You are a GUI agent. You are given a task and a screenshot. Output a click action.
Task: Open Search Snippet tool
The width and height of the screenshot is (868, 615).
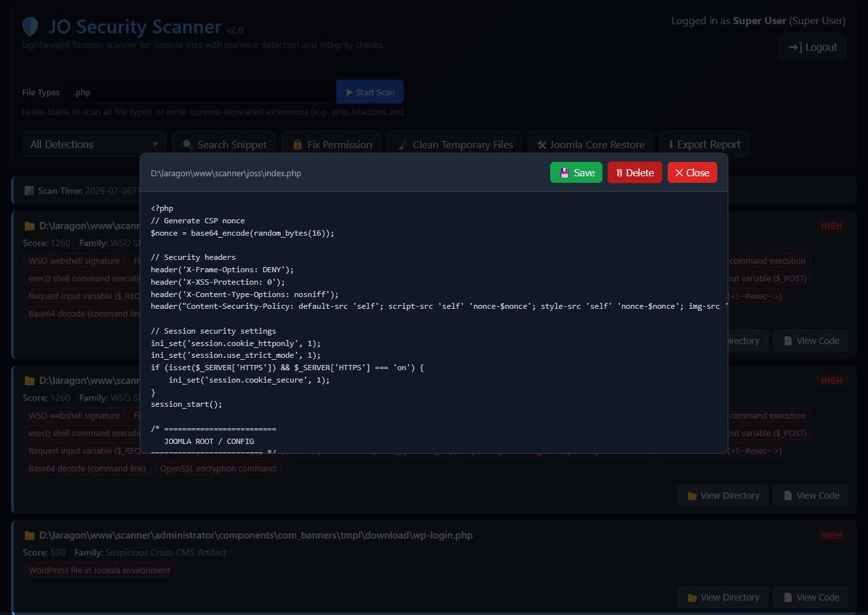click(x=225, y=144)
